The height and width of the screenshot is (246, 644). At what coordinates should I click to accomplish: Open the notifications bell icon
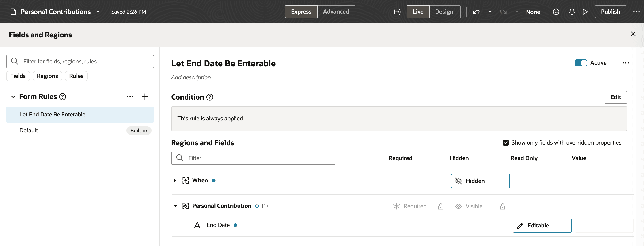(572, 12)
